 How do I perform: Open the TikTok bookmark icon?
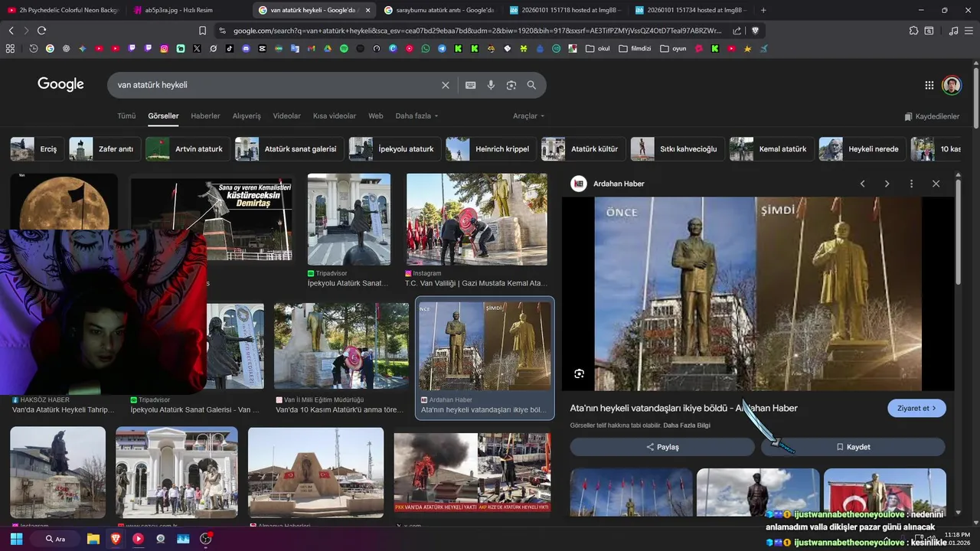point(230,48)
